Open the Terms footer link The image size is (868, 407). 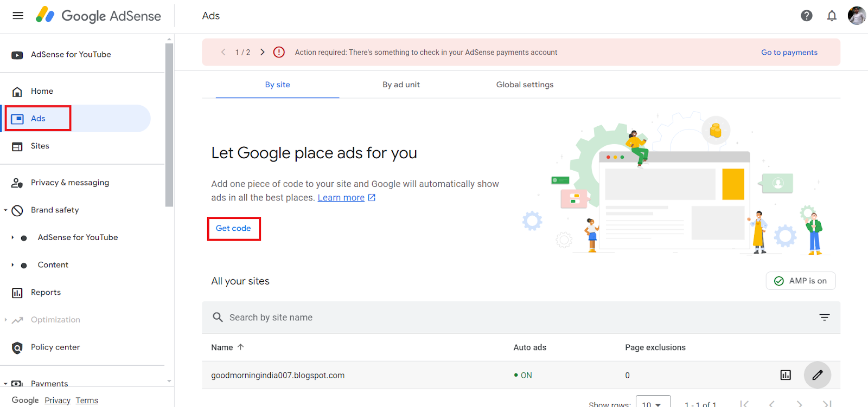pyautogui.click(x=87, y=400)
